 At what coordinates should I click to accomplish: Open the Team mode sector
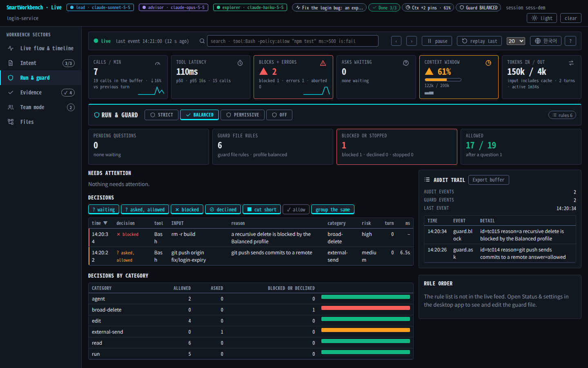[41, 107]
